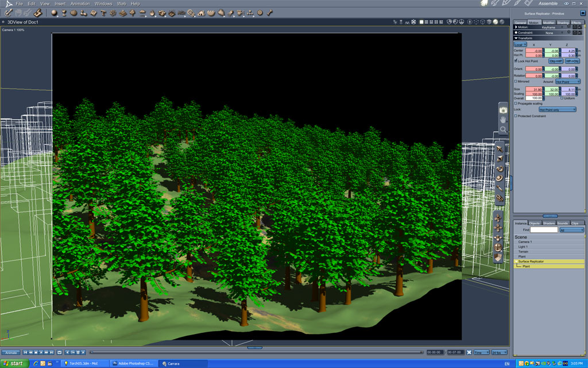Enable Protected Constraint checkbox
The width and height of the screenshot is (588, 368).
516,116
